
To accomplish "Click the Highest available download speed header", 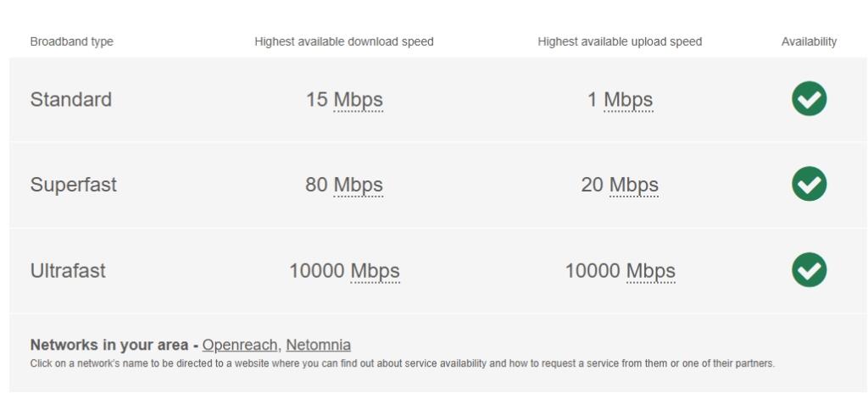I will [344, 41].
